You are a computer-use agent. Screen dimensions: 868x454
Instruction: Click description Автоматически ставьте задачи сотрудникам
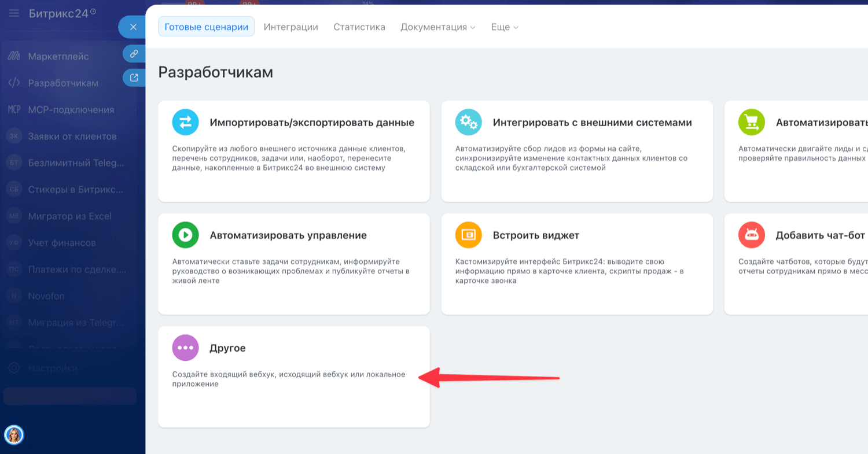point(290,271)
